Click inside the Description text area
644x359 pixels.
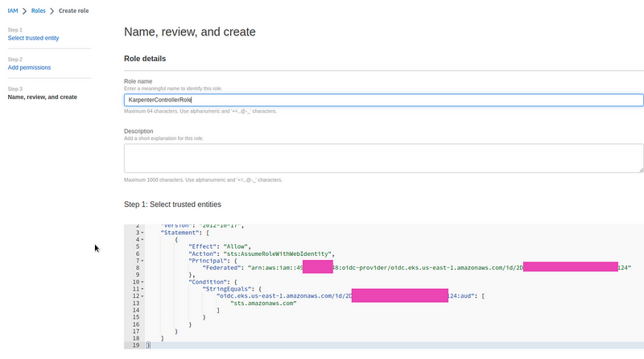pyautogui.click(x=383, y=158)
